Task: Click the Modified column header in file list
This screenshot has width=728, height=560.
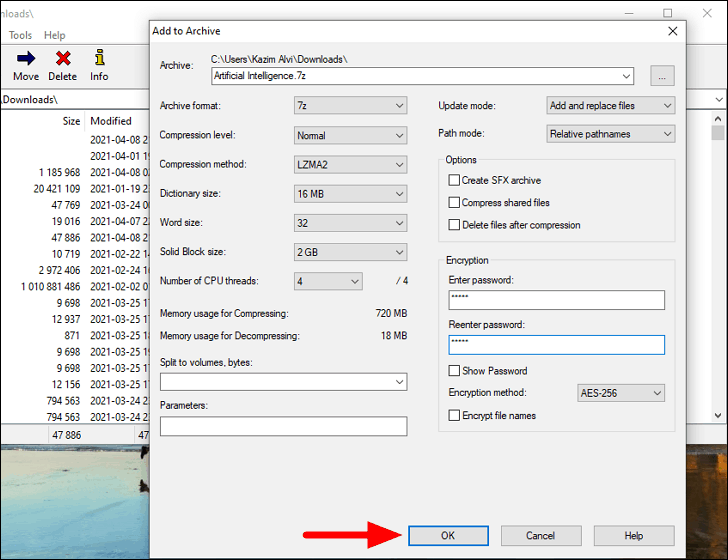Action: pos(111,121)
